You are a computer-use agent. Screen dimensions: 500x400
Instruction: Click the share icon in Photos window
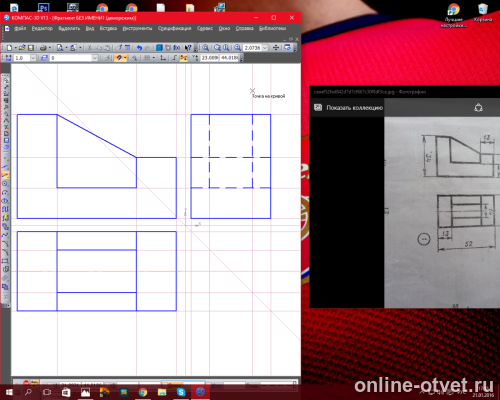pyautogui.click(x=478, y=108)
